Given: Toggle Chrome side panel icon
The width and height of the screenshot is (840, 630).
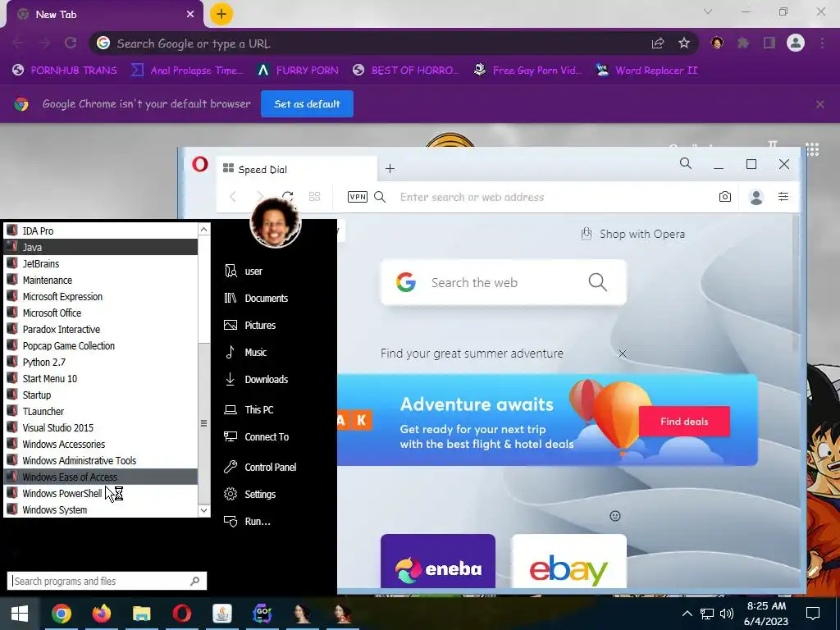Looking at the screenshot, I should pos(769,43).
